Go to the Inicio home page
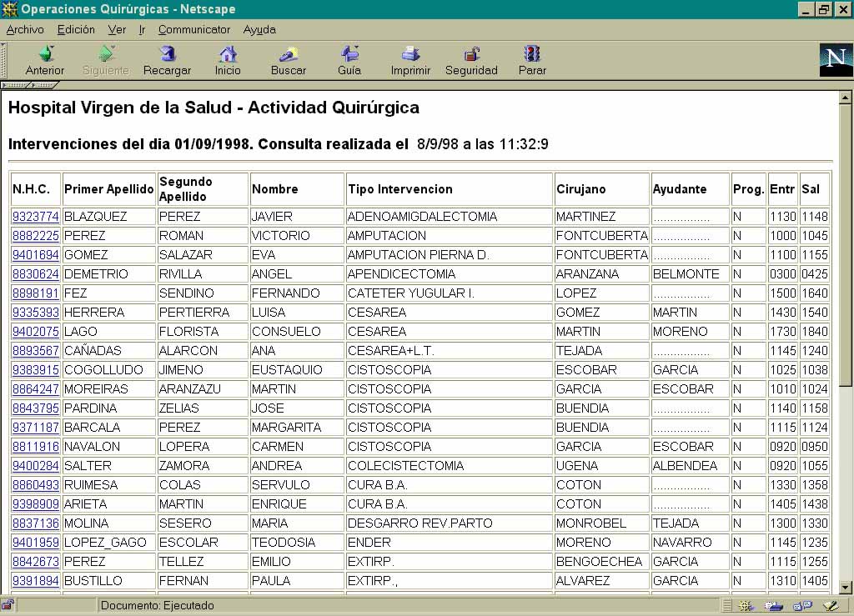854x616 pixels. click(x=227, y=61)
